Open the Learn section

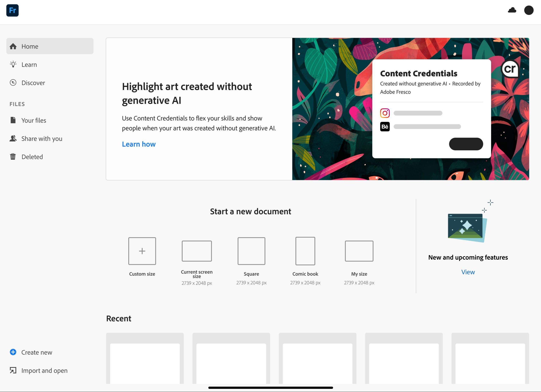point(29,65)
